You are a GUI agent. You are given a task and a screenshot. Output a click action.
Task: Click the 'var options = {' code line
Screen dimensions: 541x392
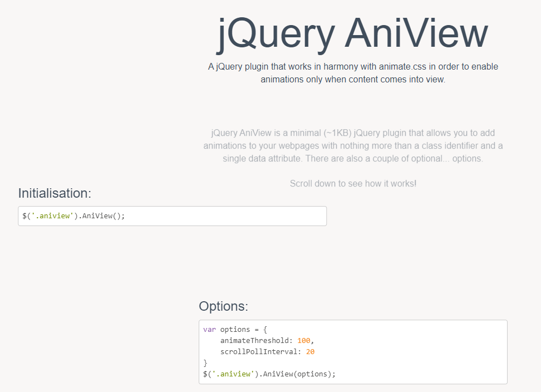coord(235,330)
